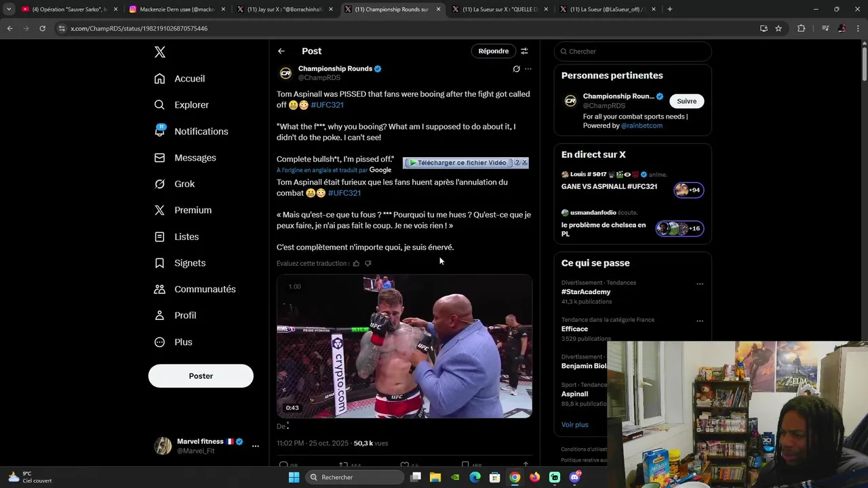
Task: Bookmark page with star icon in address bar
Action: (778, 28)
